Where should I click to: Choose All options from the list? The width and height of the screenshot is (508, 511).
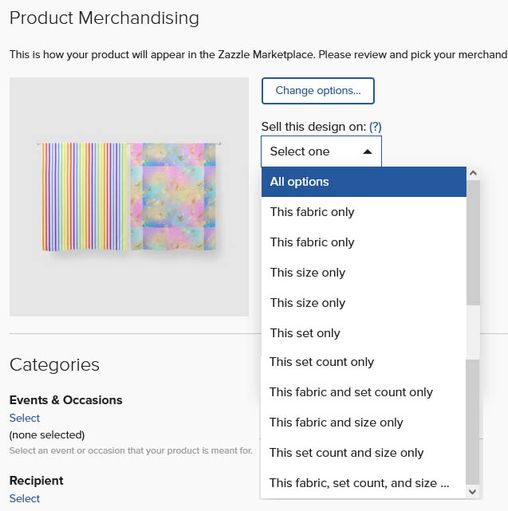pyautogui.click(x=364, y=182)
